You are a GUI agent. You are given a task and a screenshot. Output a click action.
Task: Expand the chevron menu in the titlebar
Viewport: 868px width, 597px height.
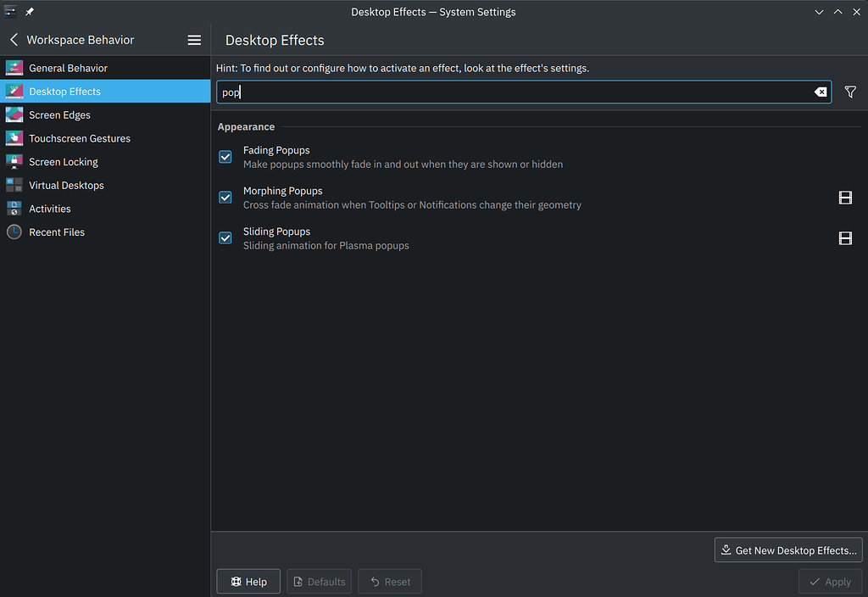click(x=818, y=12)
